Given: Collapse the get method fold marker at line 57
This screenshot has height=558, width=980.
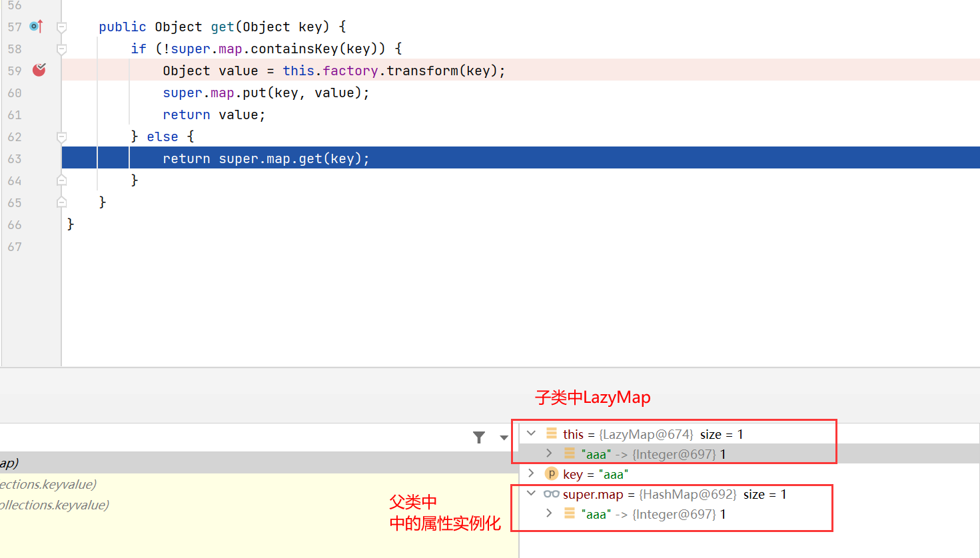Looking at the screenshot, I should coord(61,27).
